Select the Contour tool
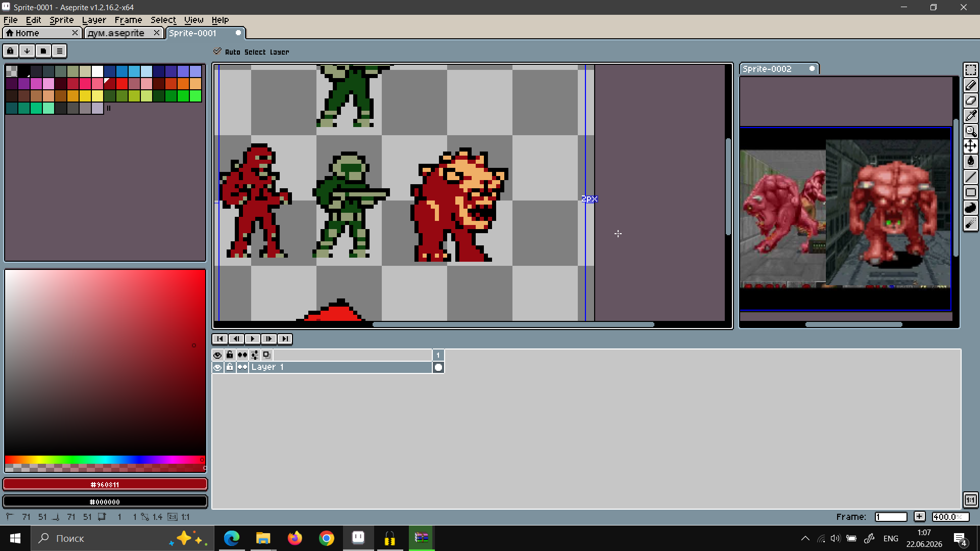980x551 pixels. click(970, 208)
